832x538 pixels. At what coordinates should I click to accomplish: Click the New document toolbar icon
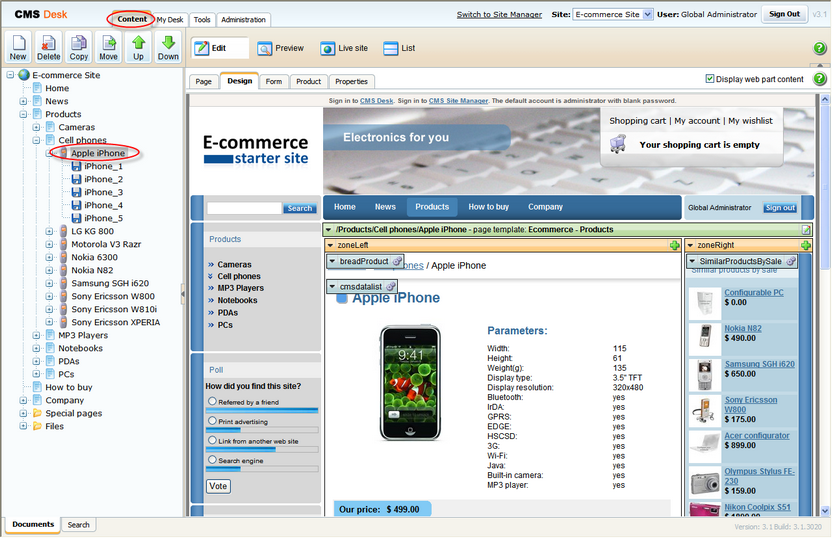click(18, 47)
